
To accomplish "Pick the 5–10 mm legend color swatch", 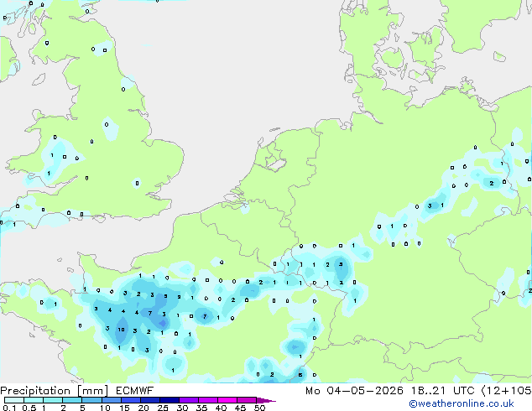I will click(x=91, y=400).
